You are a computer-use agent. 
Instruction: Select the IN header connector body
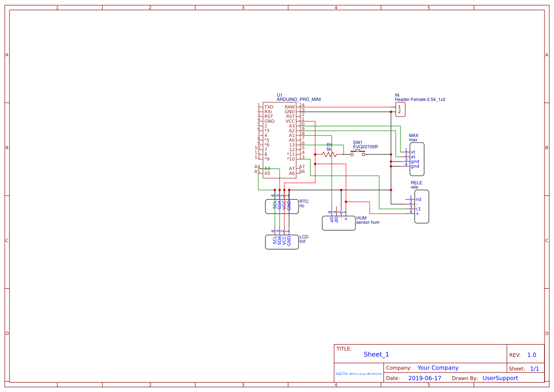click(400, 109)
